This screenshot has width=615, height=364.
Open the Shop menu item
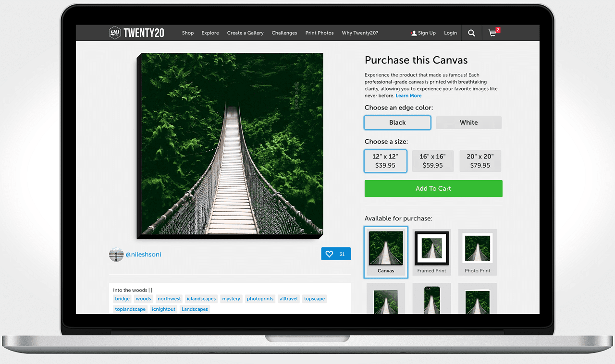coord(188,33)
